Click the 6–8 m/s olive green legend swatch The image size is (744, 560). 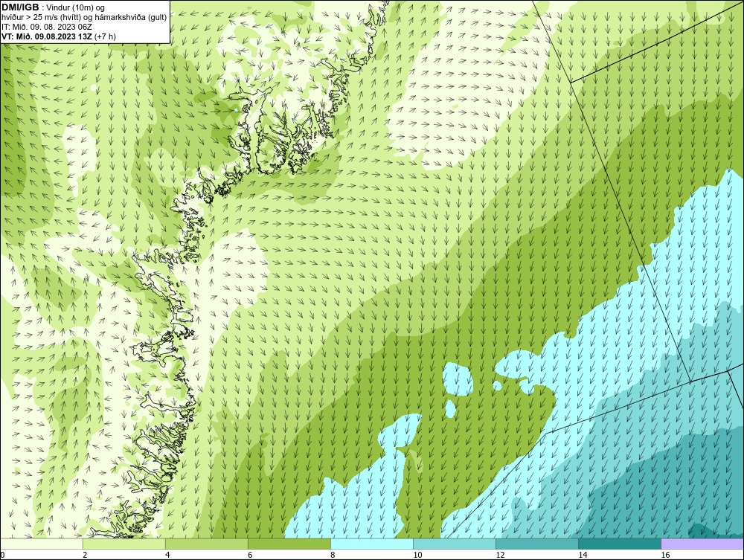click(x=289, y=544)
